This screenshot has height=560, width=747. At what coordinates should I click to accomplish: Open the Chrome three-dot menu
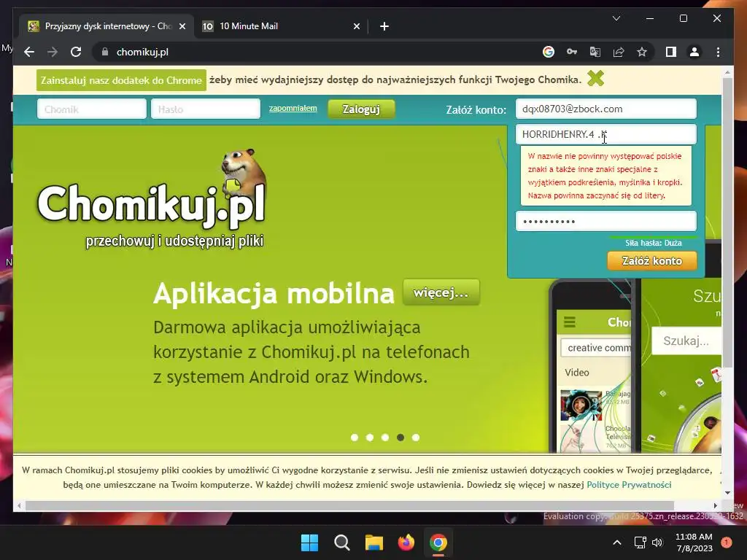[718, 52]
